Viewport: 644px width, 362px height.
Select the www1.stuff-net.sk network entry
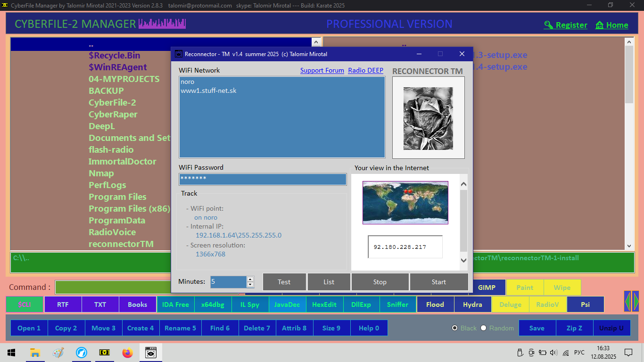tap(208, 90)
